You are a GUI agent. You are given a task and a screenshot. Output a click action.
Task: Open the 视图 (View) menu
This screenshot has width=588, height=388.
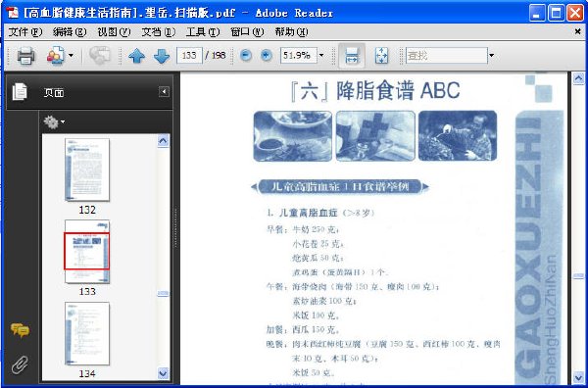point(114,32)
